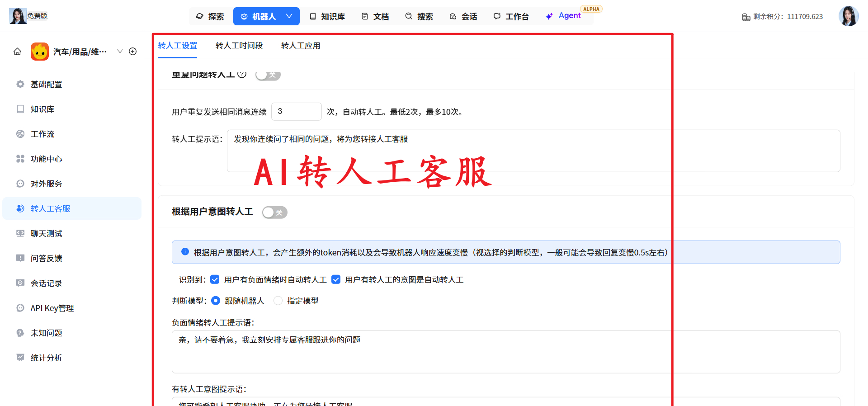Open 会话 in the top navigation
The height and width of the screenshot is (406, 868).
pos(463,16)
